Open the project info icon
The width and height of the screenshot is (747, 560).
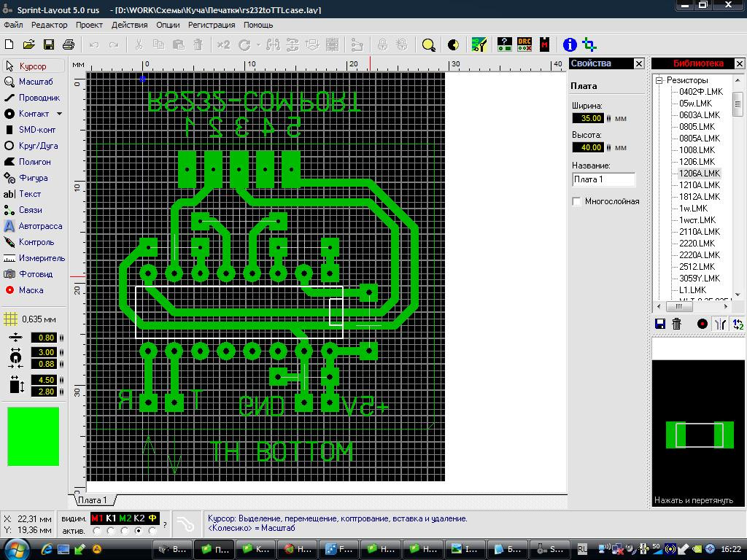tap(570, 44)
